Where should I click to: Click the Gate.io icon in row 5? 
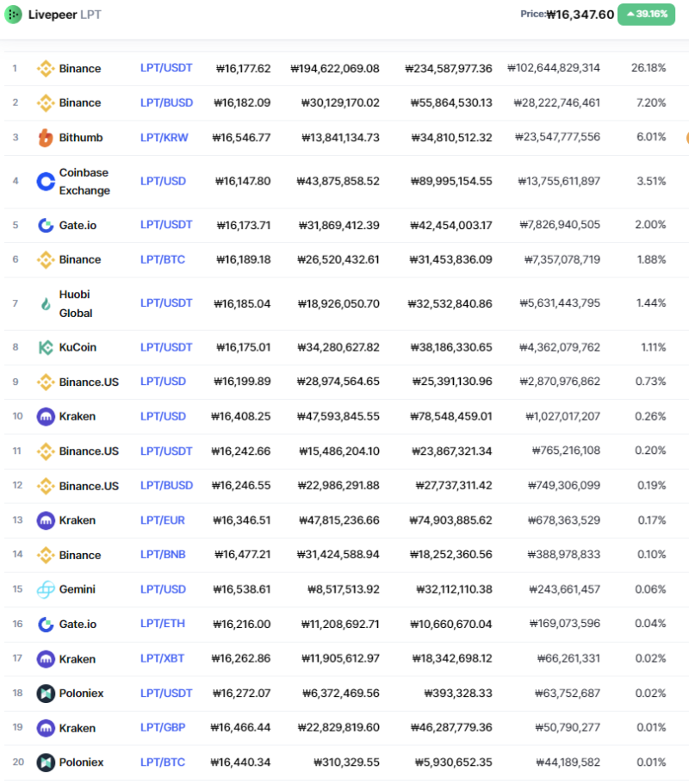(x=46, y=226)
